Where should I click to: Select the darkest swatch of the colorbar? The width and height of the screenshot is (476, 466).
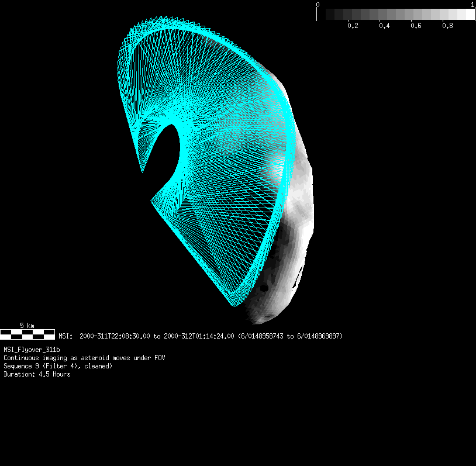(322, 15)
